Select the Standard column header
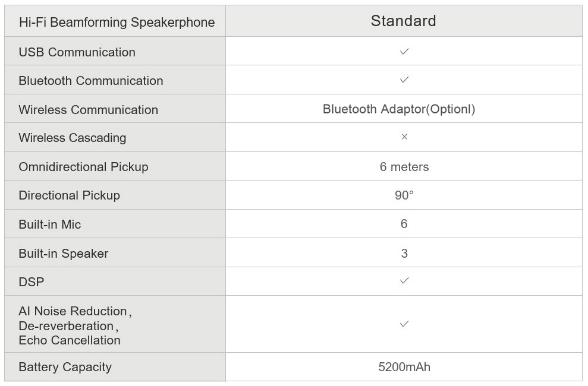 pos(404,21)
